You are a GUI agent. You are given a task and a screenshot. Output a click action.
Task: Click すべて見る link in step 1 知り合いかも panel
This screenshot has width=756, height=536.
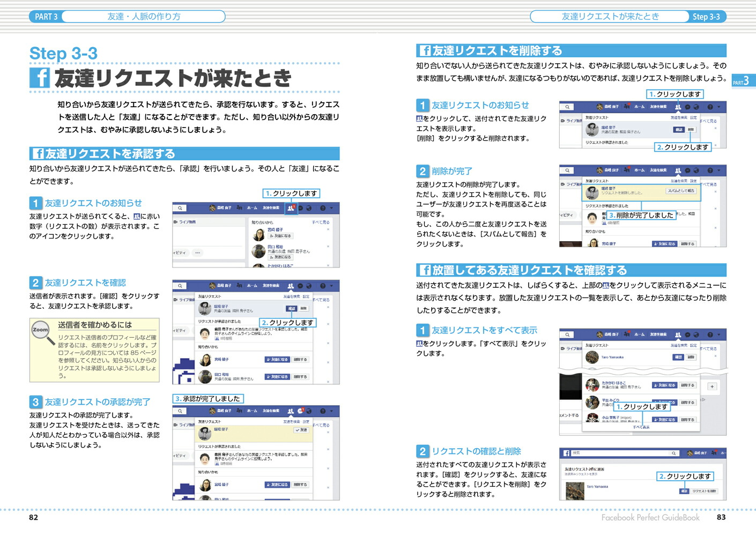pos(321,222)
